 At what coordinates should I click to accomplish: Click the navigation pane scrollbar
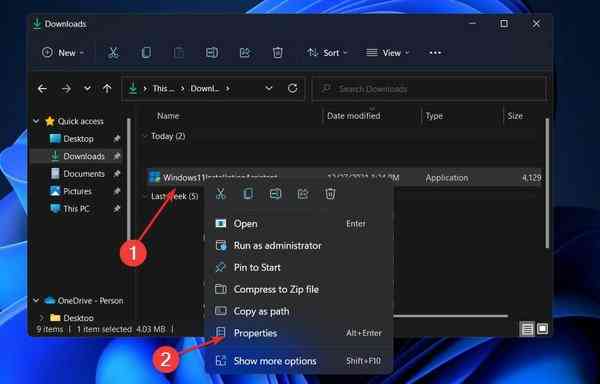click(129, 180)
